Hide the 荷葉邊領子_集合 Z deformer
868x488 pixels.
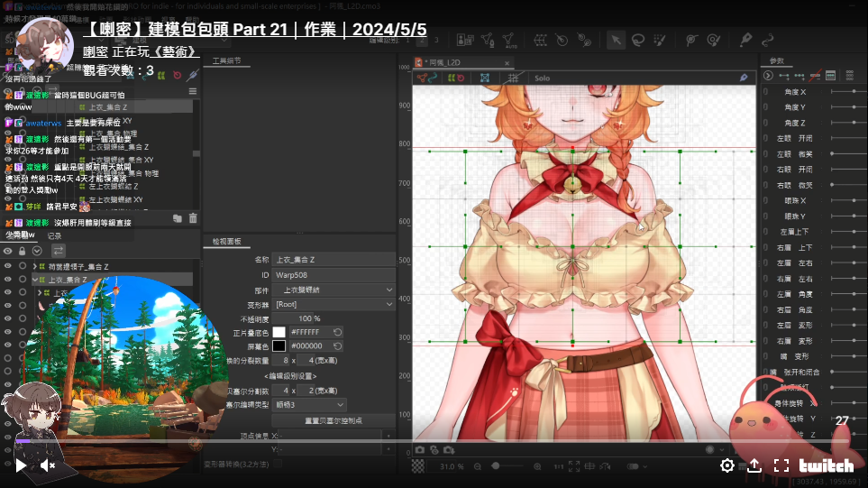tap(8, 266)
